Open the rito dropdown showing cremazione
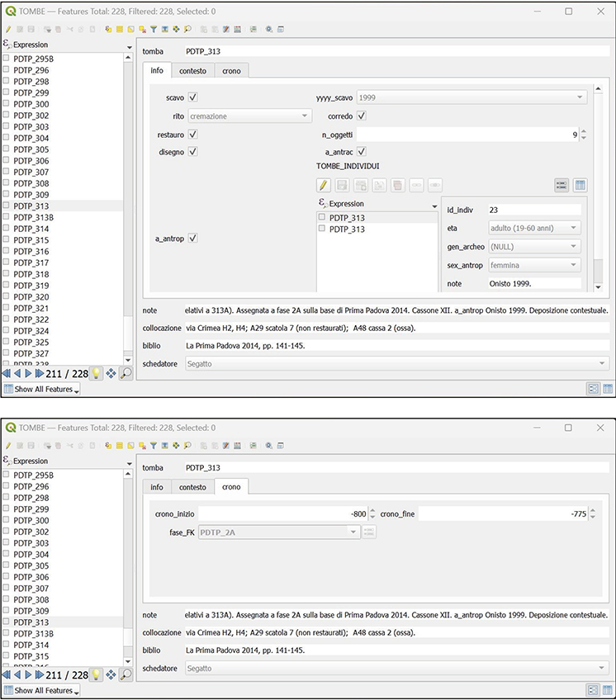 coord(249,116)
